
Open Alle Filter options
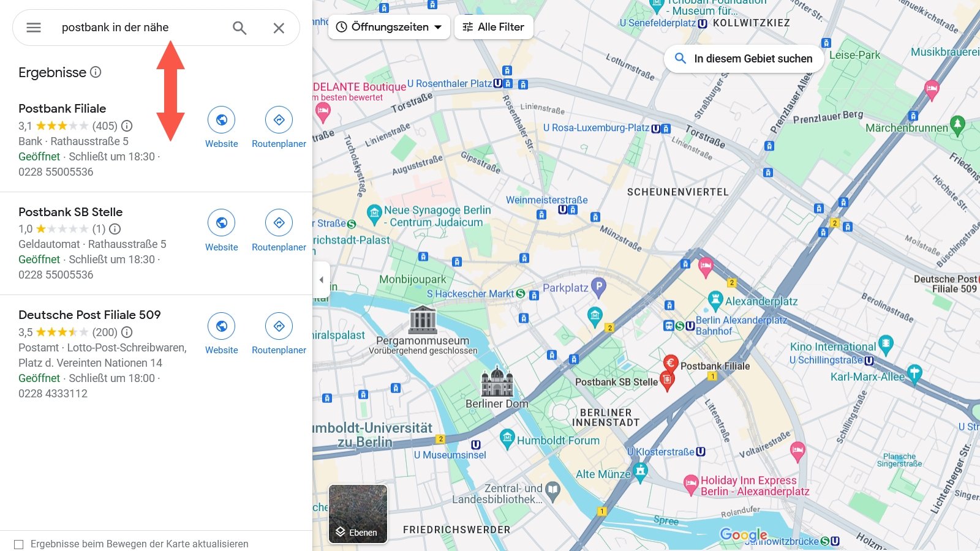click(x=494, y=27)
